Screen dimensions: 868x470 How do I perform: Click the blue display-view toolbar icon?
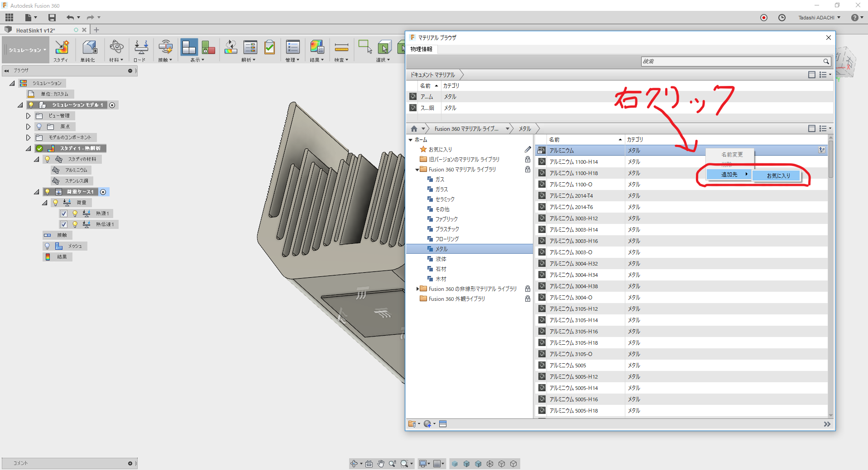coord(189,47)
